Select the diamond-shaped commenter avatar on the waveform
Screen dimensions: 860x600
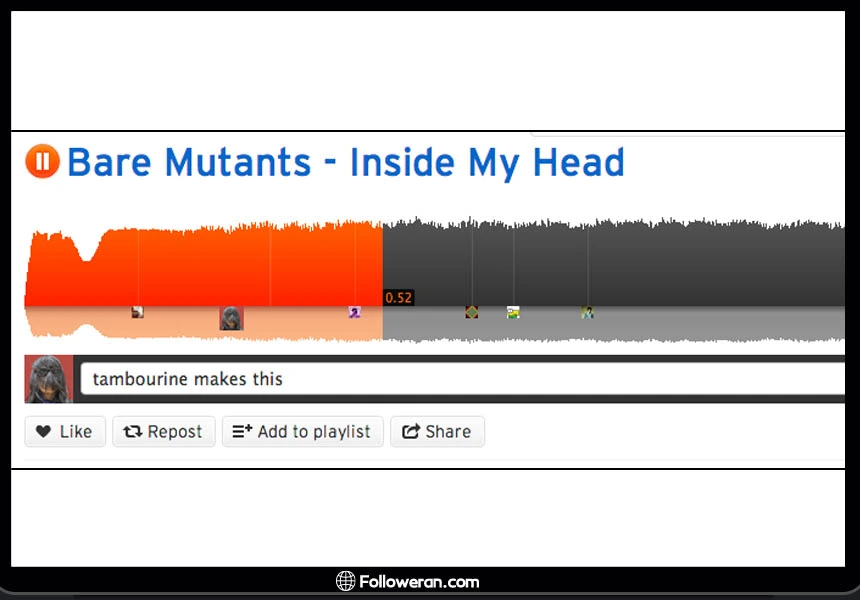pos(471,312)
